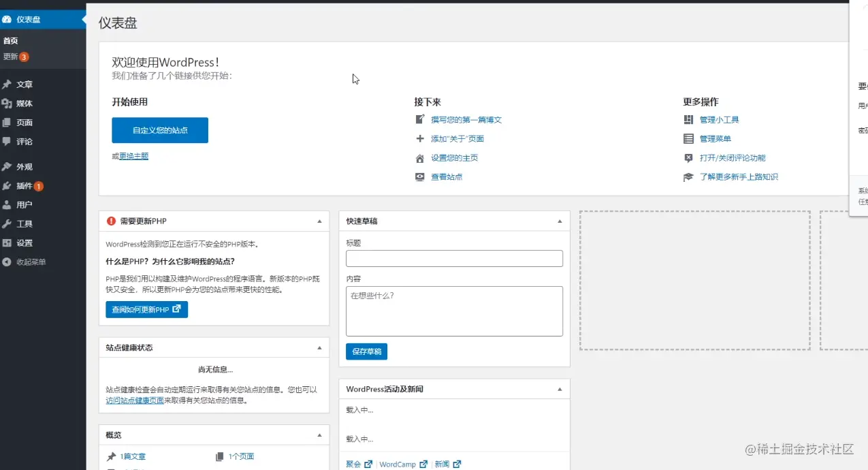Click the 保存草稿 button

point(366,351)
